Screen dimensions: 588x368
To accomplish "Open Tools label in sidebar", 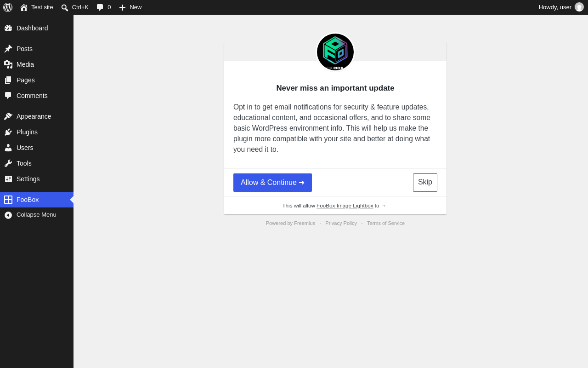I will [24, 163].
